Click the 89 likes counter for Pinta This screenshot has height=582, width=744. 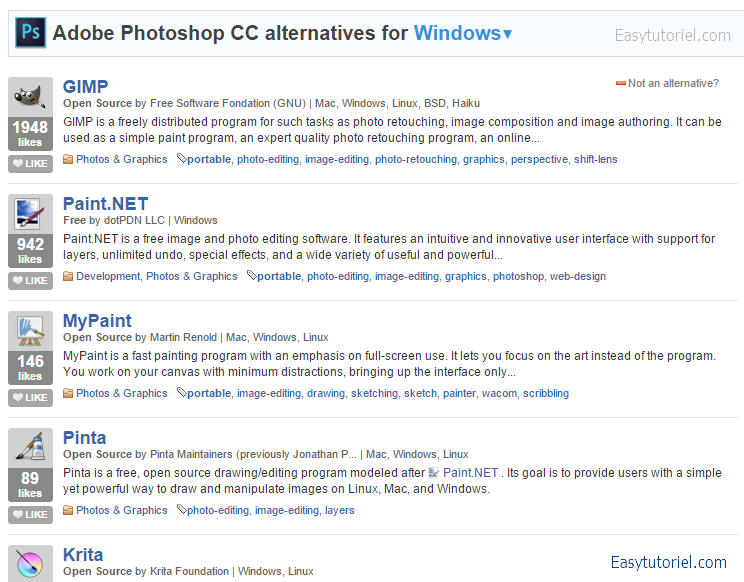click(30, 484)
